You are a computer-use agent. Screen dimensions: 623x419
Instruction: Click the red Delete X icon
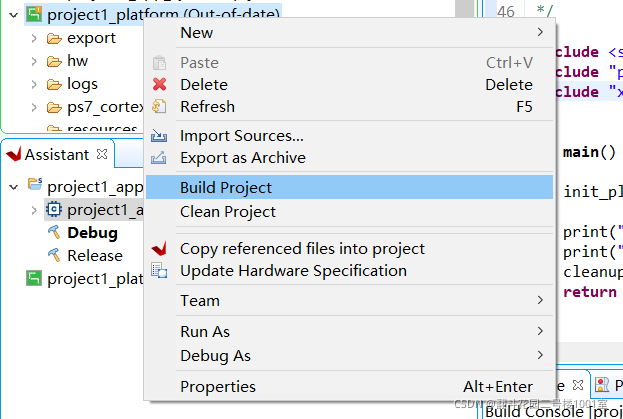[x=159, y=85]
